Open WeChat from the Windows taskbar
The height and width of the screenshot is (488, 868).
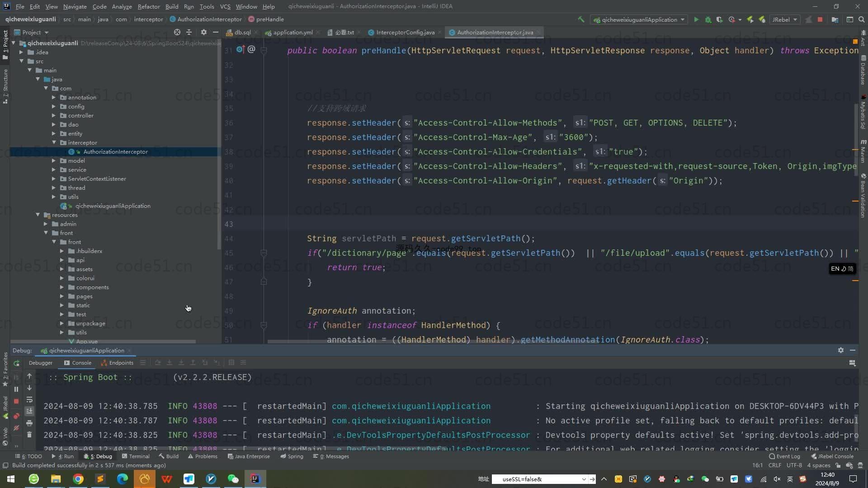(233, 479)
